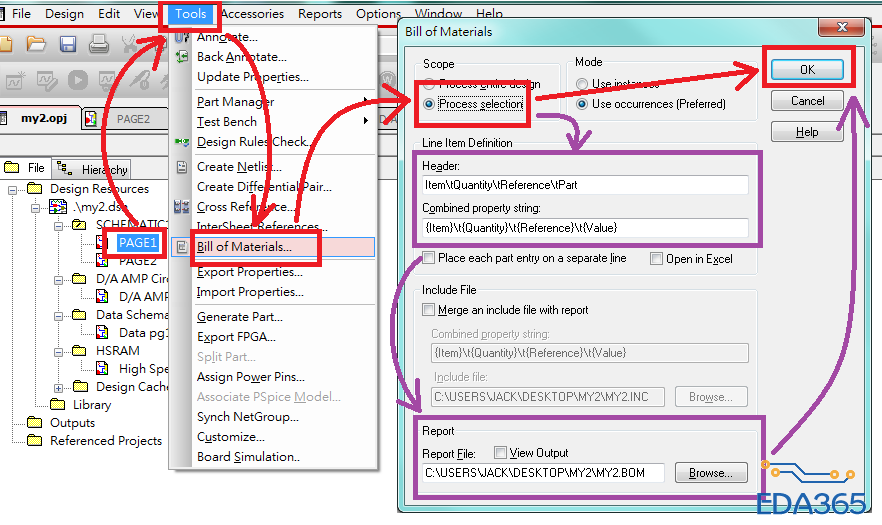Switch to the PAGE2 document tab
The height and width of the screenshot is (525, 882).
tap(125, 119)
